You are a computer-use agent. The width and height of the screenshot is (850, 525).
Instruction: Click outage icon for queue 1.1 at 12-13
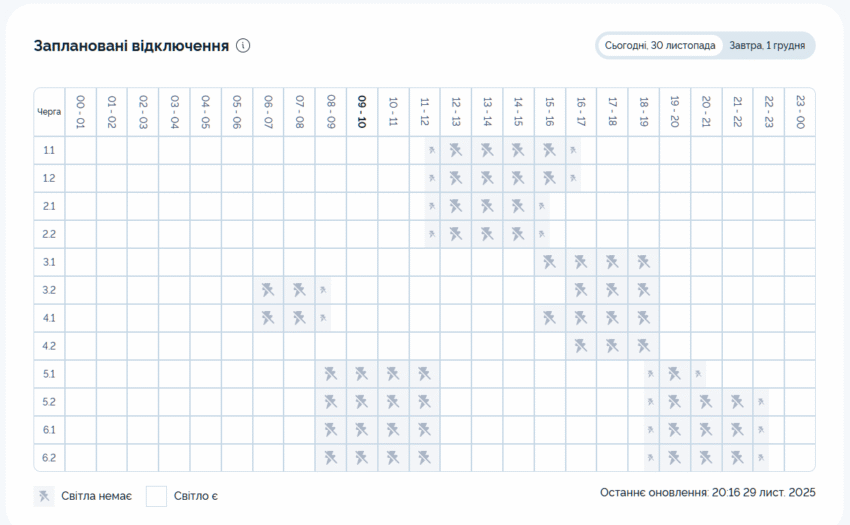point(455,150)
